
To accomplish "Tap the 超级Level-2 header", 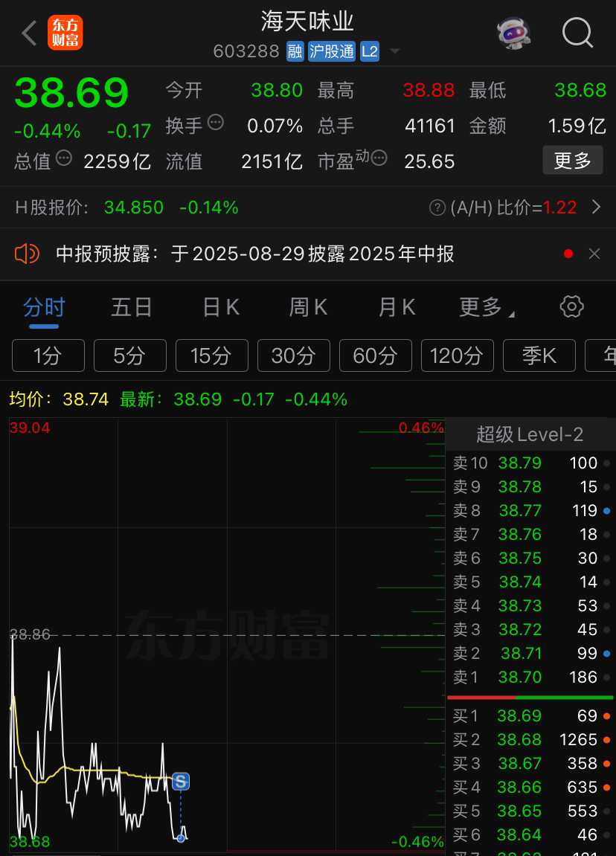I will (x=530, y=434).
